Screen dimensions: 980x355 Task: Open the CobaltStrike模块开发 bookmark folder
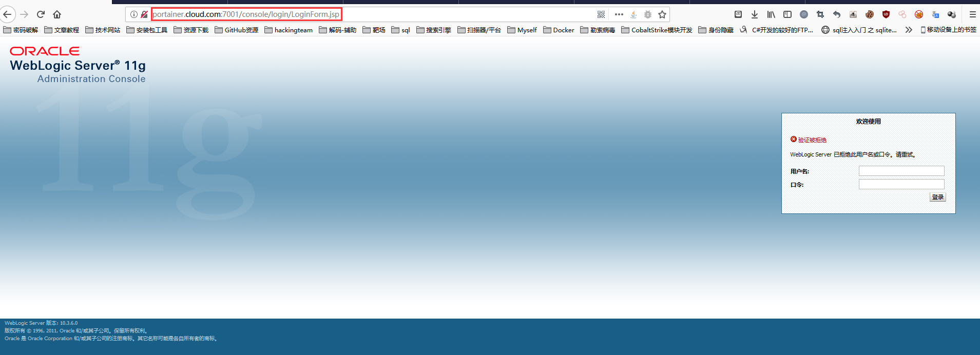(x=657, y=30)
